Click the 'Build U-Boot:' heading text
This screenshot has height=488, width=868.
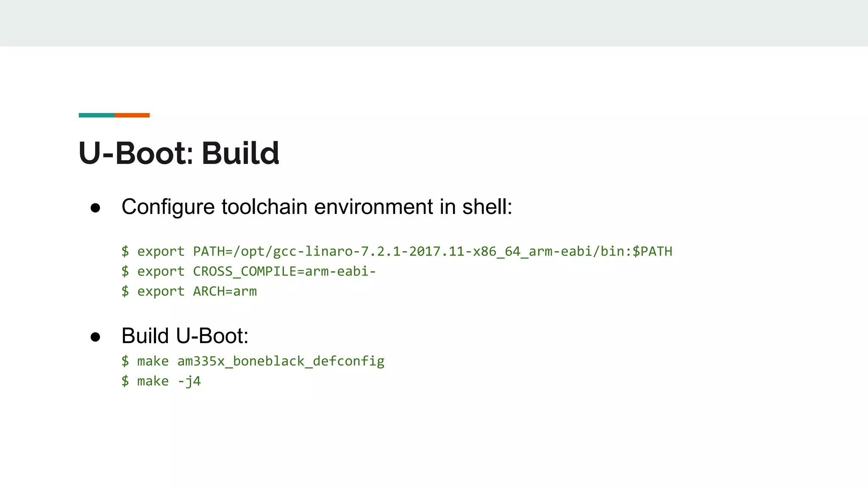tap(185, 336)
